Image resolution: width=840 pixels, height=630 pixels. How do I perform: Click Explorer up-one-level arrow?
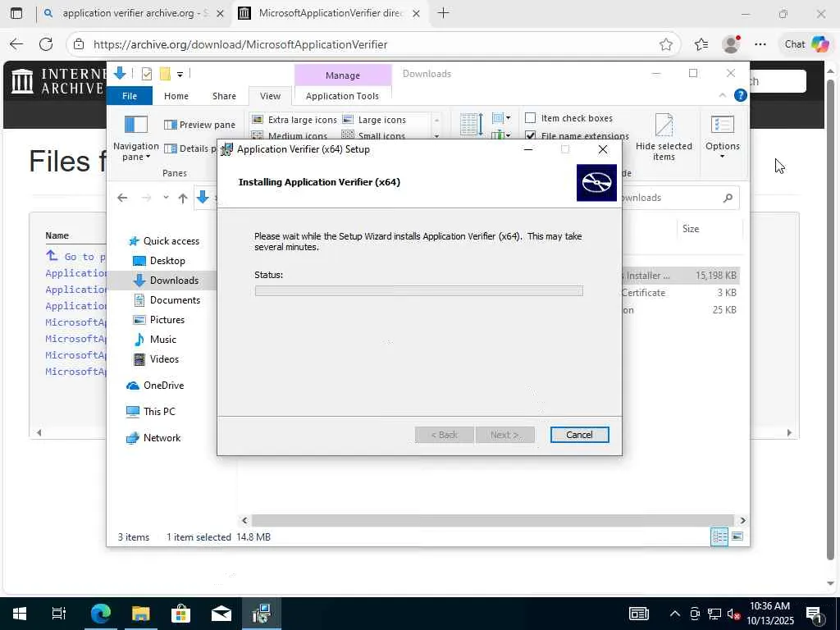coord(183,199)
